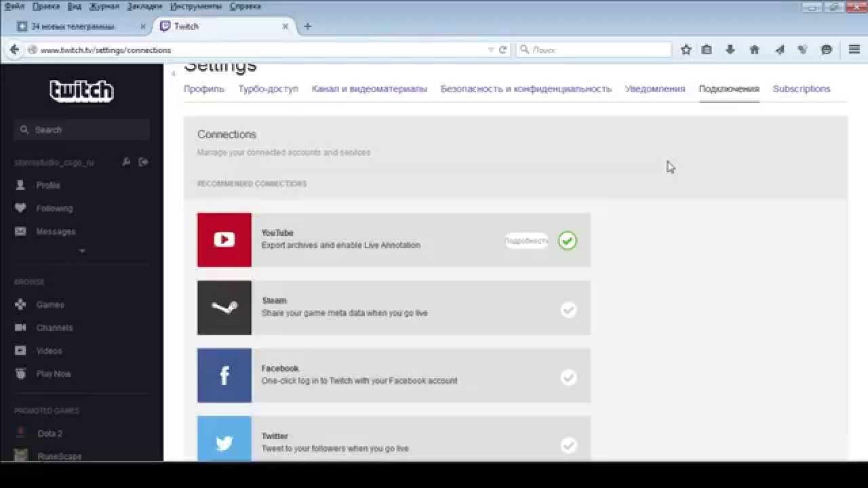Click the Подробности button for YouTube
Image resolution: width=868 pixels, height=488 pixels.
pos(526,241)
